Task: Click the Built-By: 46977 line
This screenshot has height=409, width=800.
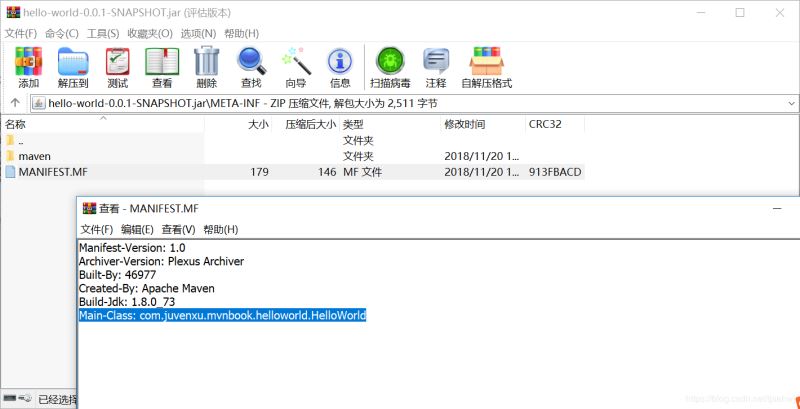Action: pos(117,275)
